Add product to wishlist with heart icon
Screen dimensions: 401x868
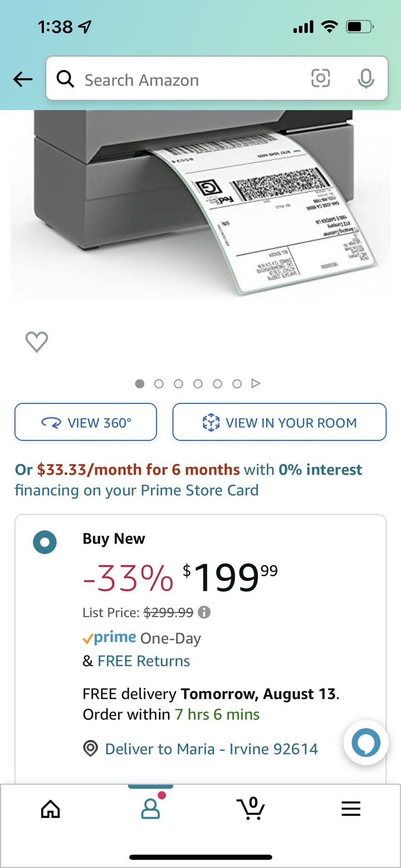click(x=37, y=342)
